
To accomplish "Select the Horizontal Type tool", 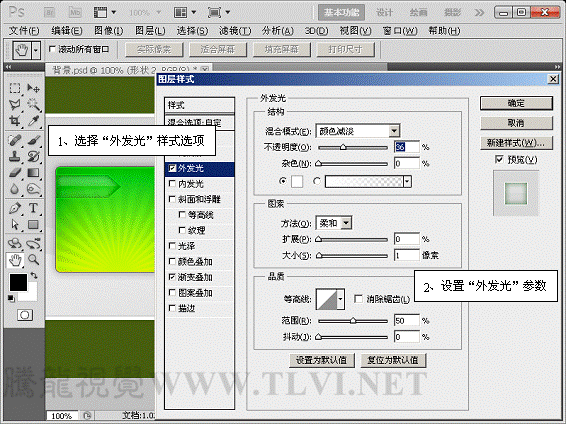I will click(x=33, y=208).
